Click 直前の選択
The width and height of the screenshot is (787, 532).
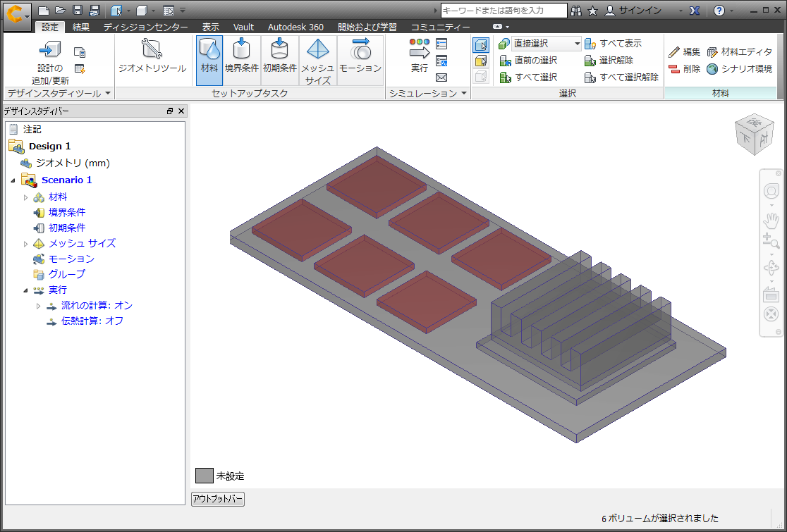pyautogui.click(x=528, y=60)
